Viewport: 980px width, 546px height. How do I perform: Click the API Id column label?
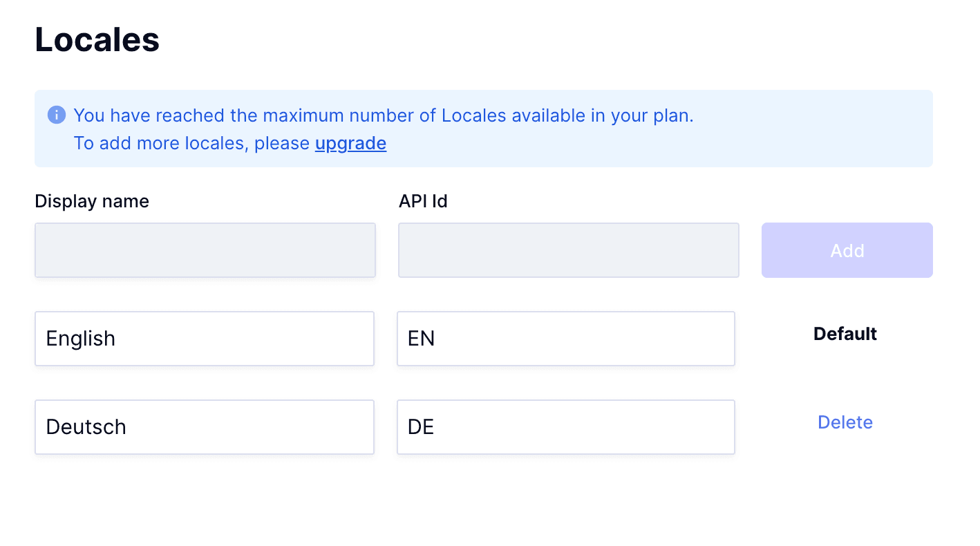tap(423, 201)
